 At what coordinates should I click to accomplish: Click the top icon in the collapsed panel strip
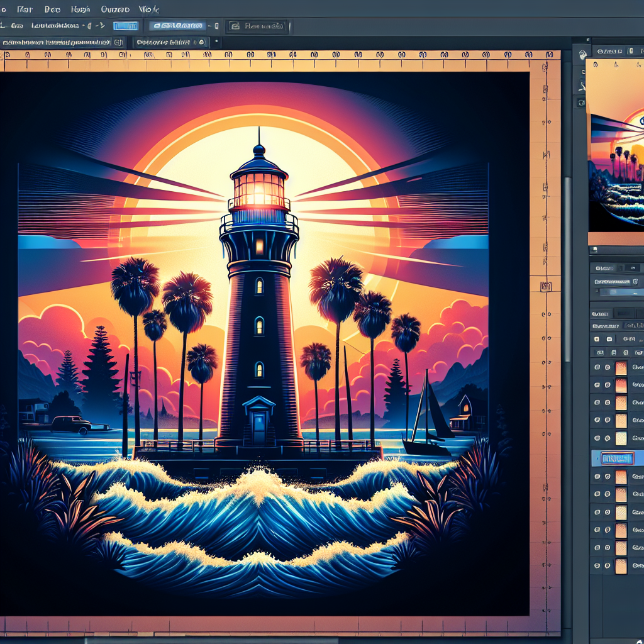pos(582,55)
